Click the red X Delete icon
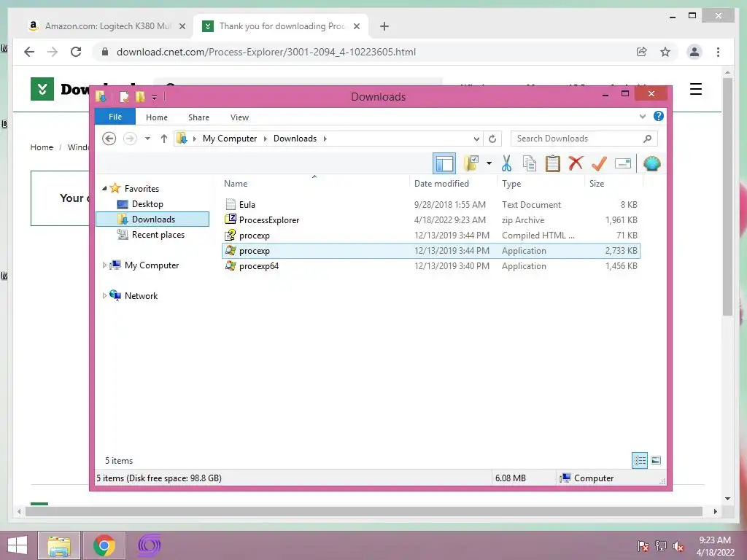 [x=576, y=163]
